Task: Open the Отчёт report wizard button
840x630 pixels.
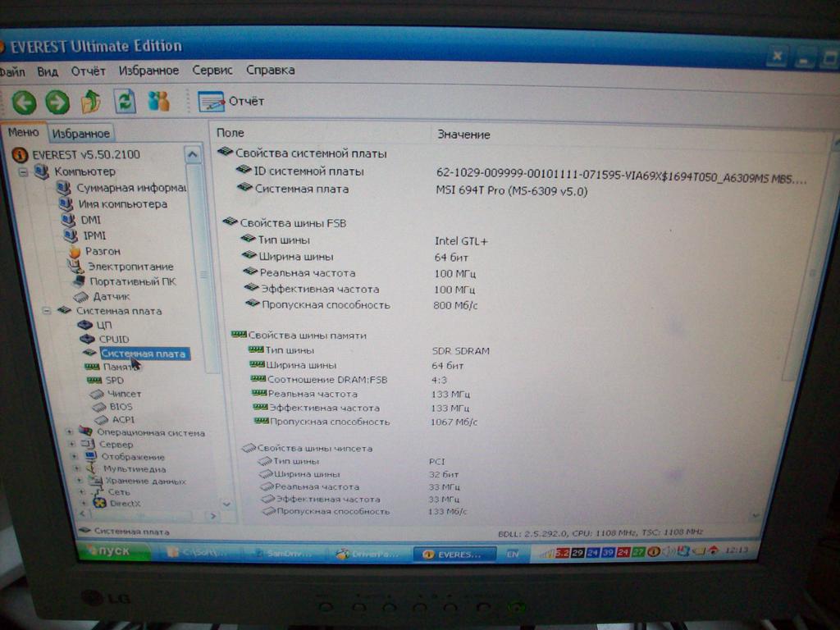Action: coord(231,101)
